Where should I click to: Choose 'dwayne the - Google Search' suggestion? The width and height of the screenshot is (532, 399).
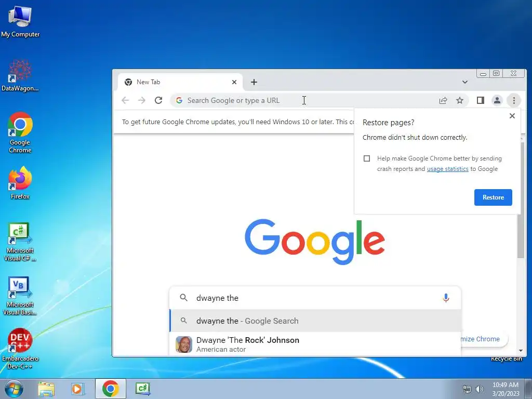[315, 321]
